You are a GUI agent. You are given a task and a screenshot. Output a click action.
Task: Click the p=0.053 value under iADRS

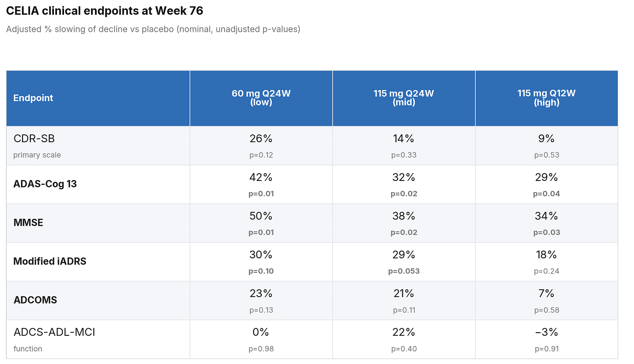coord(404,271)
